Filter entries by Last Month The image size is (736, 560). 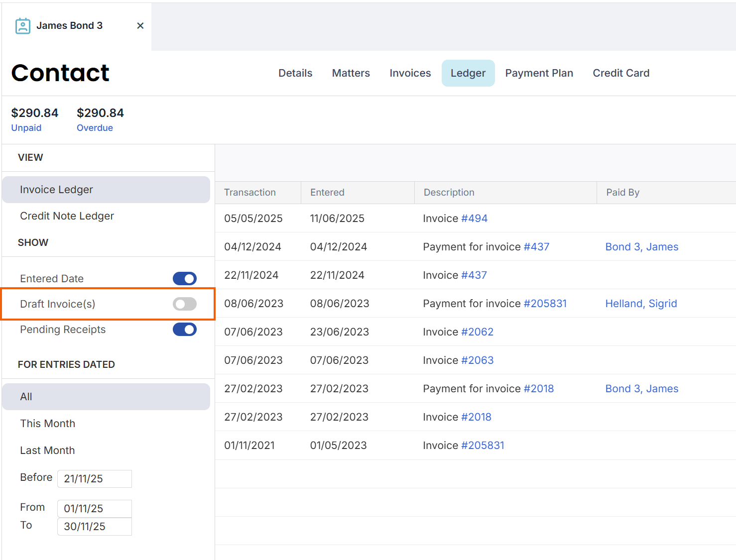coord(47,450)
